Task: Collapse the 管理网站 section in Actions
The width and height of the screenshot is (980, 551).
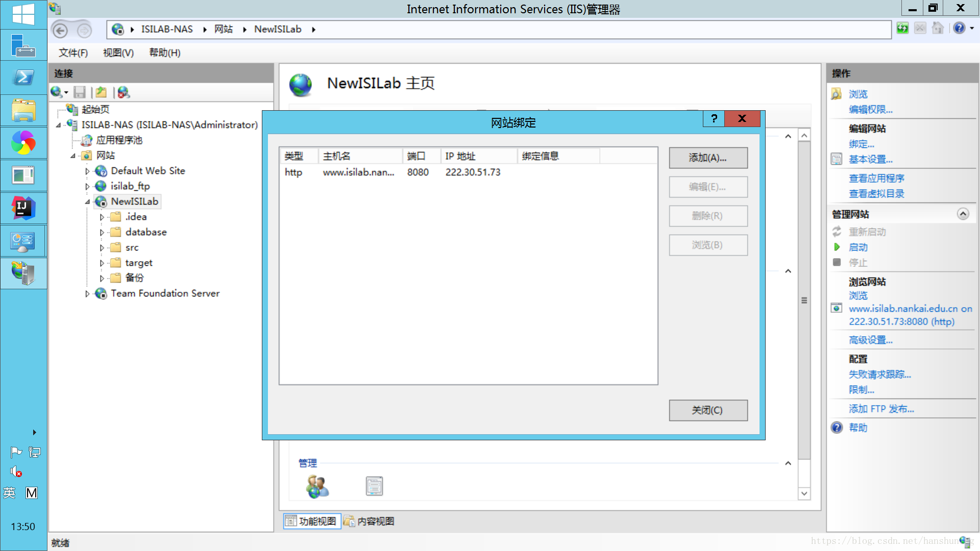Action: pyautogui.click(x=963, y=214)
